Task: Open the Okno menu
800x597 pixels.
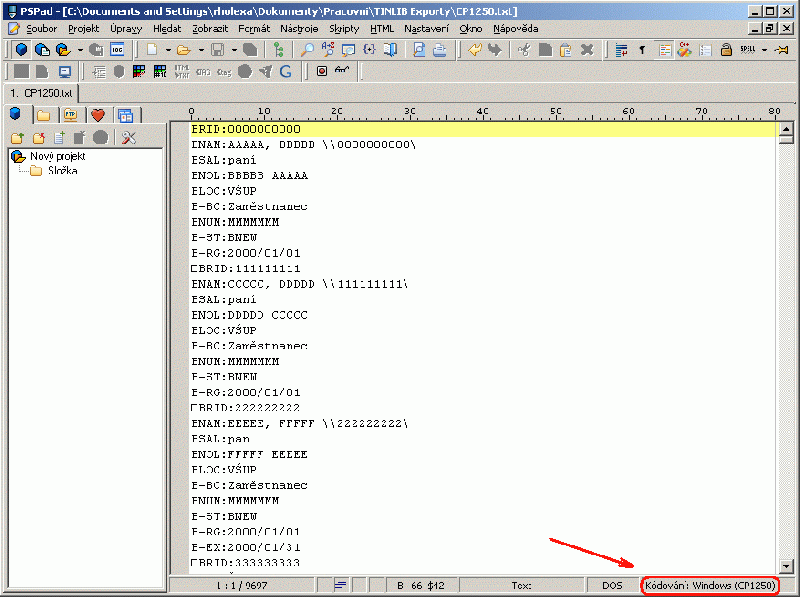Action: 470,29
